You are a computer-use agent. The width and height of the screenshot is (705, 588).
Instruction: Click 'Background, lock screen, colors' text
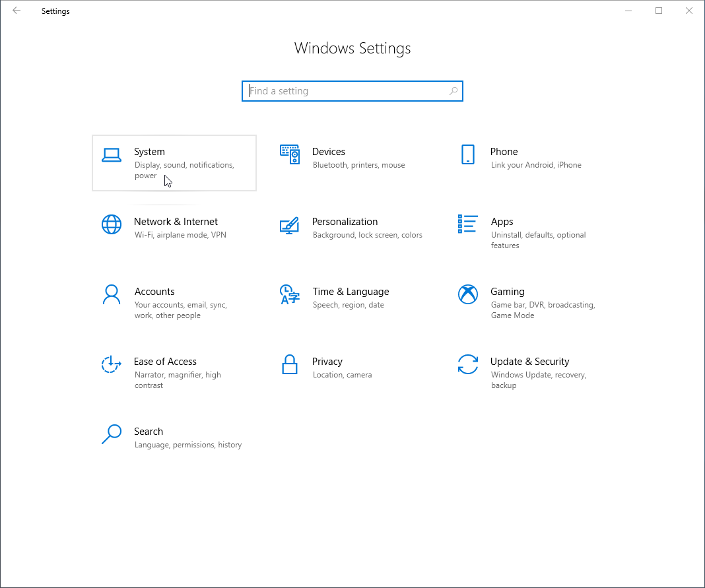pos(367,235)
